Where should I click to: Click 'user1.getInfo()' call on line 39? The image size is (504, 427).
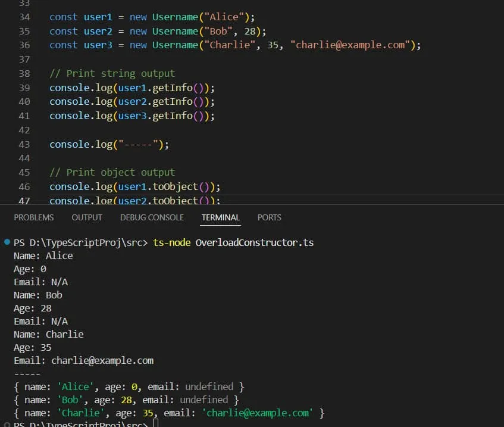pyautogui.click(x=161, y=88)
